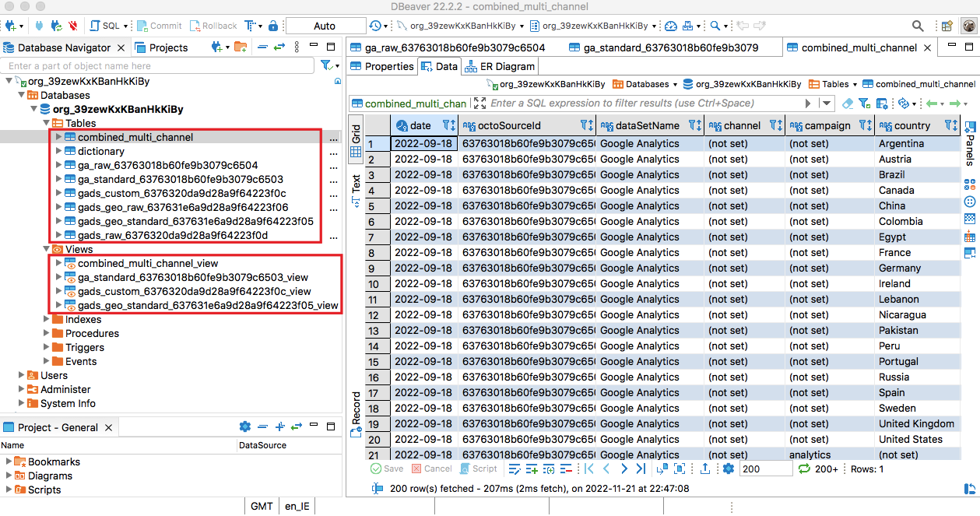Click the refresh icon beside 200+

point(805,469)
